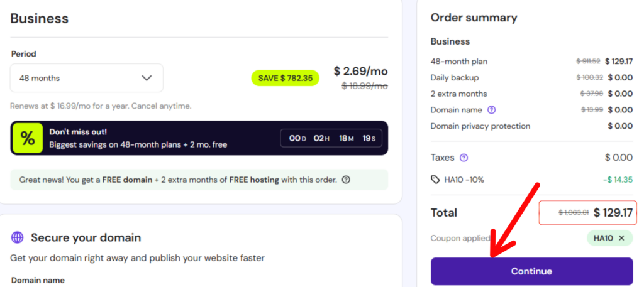Remove the HA10 coupon with the X
This screenshot has height=287, width=644.
[621, 238]
